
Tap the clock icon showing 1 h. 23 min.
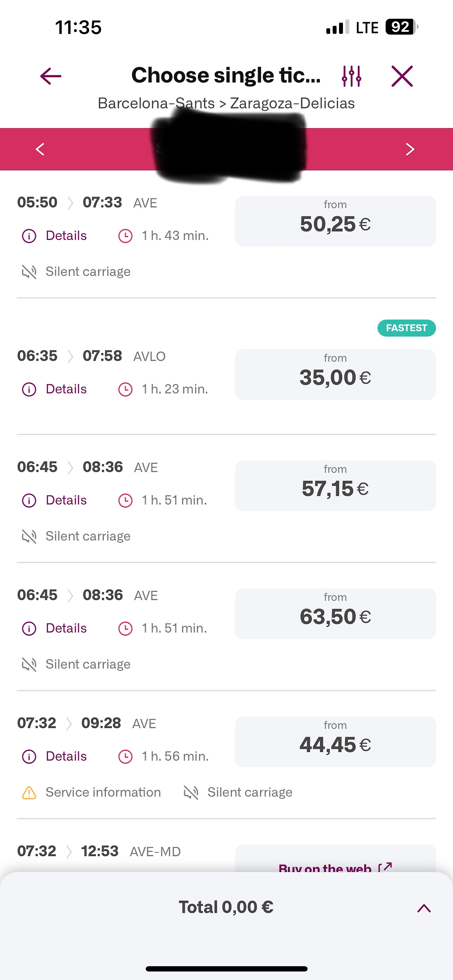pos(126,389)
